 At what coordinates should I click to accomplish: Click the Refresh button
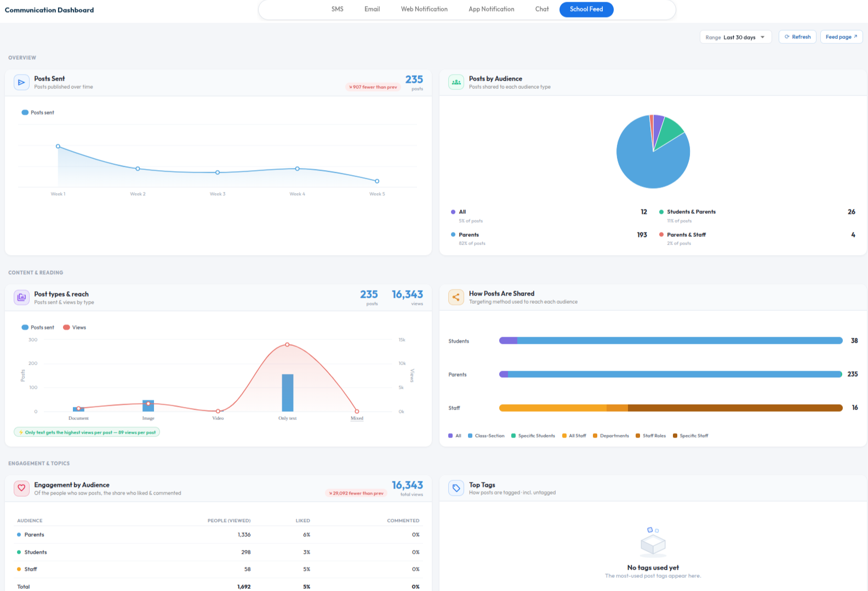797,37
